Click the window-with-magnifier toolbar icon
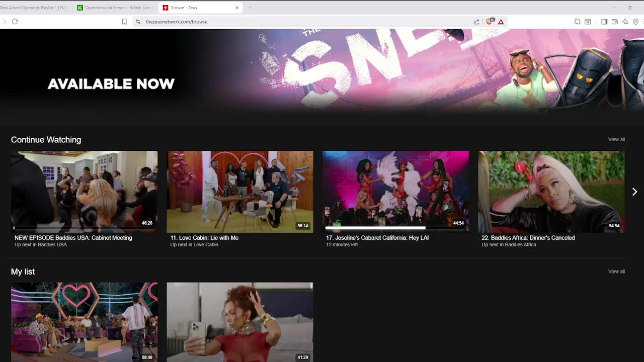 click(x=588, y=22)
